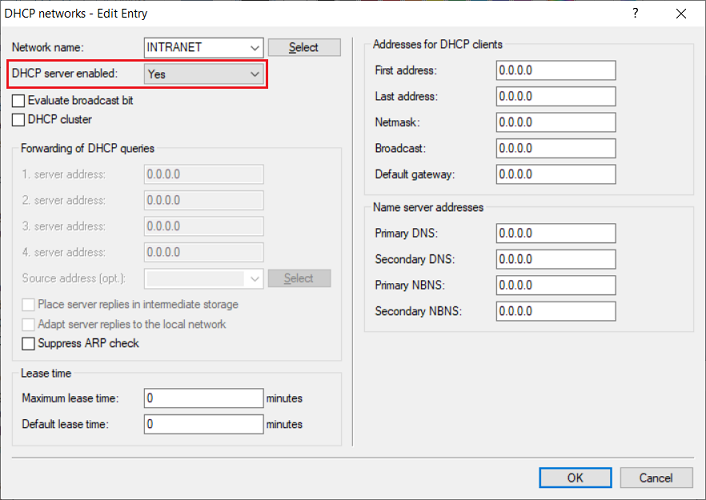Viewport: 706px width, 500px height.
Task: Expand DHCP server enabled dropdown
Action: (x=254, y=74)
